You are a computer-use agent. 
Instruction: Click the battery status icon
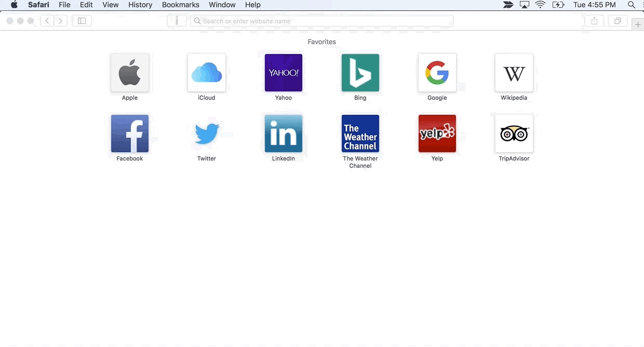pos(558,5)
